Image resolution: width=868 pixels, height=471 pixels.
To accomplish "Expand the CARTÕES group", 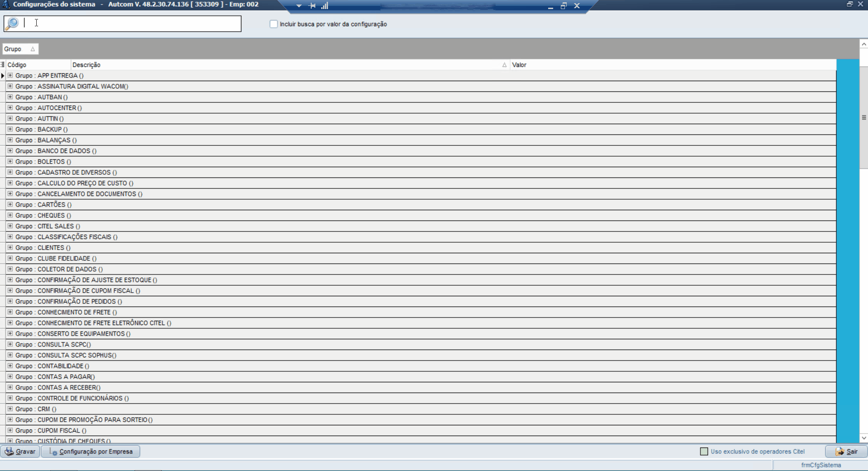I will (x=10, y=205).
